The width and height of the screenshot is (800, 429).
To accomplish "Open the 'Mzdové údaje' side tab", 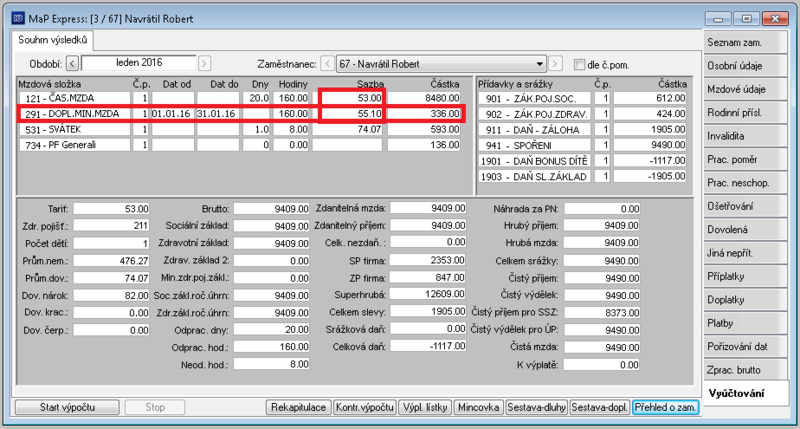I will point(744,89).
